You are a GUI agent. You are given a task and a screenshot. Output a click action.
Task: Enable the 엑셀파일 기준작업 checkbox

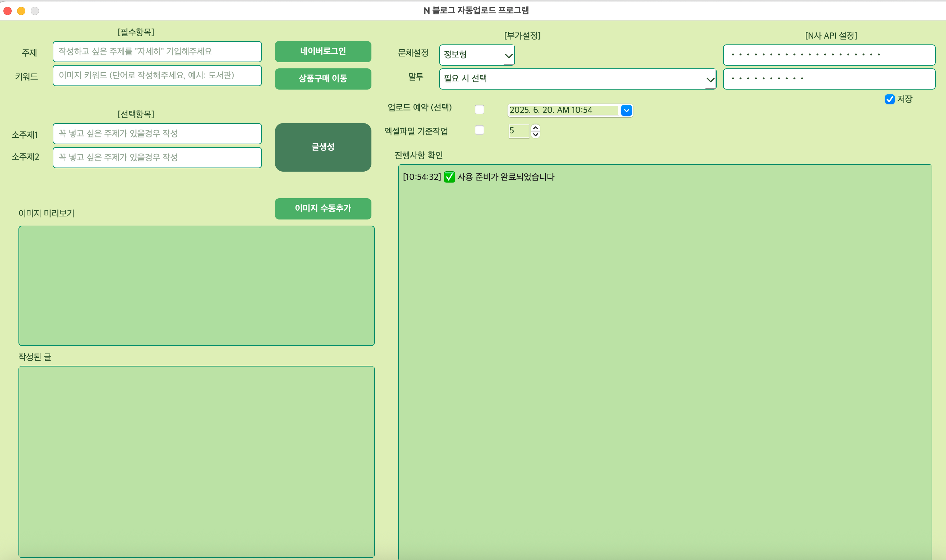pos(479,130)
